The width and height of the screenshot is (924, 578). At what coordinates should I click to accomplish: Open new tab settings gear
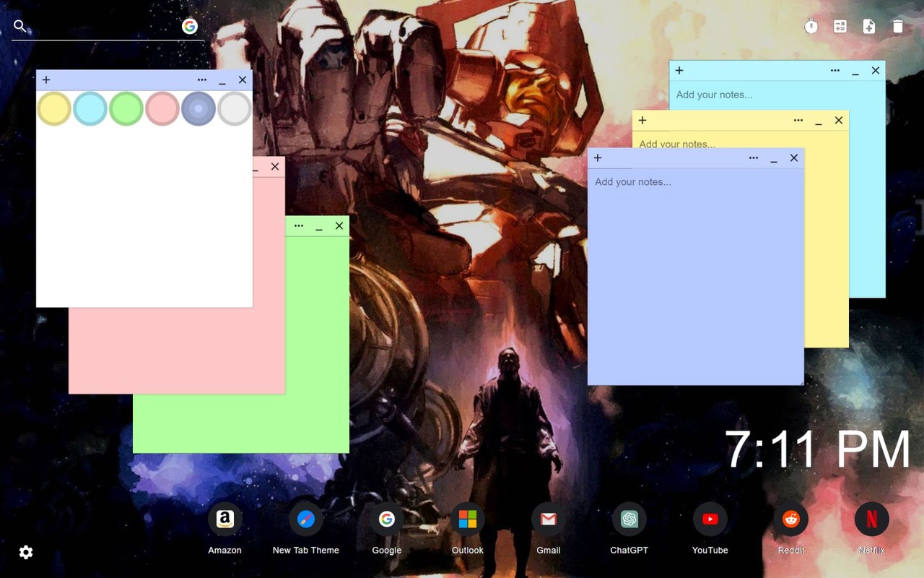click(x=26, y=553)
